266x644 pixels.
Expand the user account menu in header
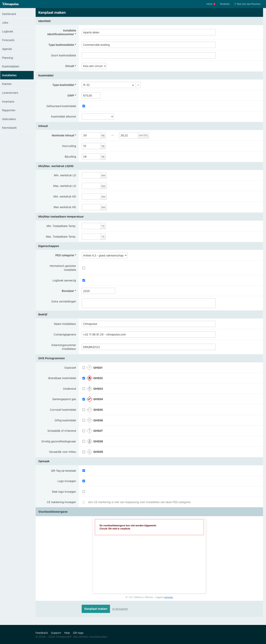247,4
